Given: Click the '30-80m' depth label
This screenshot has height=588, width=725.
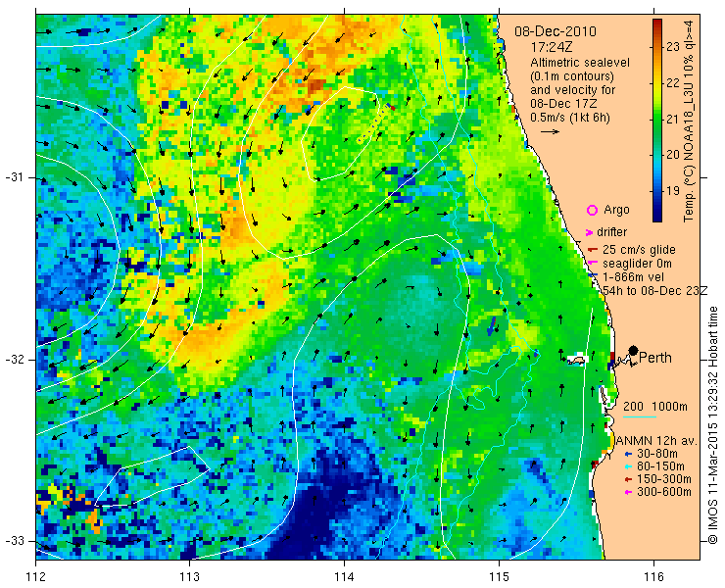Looking at the screenshot, I should [657, 454].
